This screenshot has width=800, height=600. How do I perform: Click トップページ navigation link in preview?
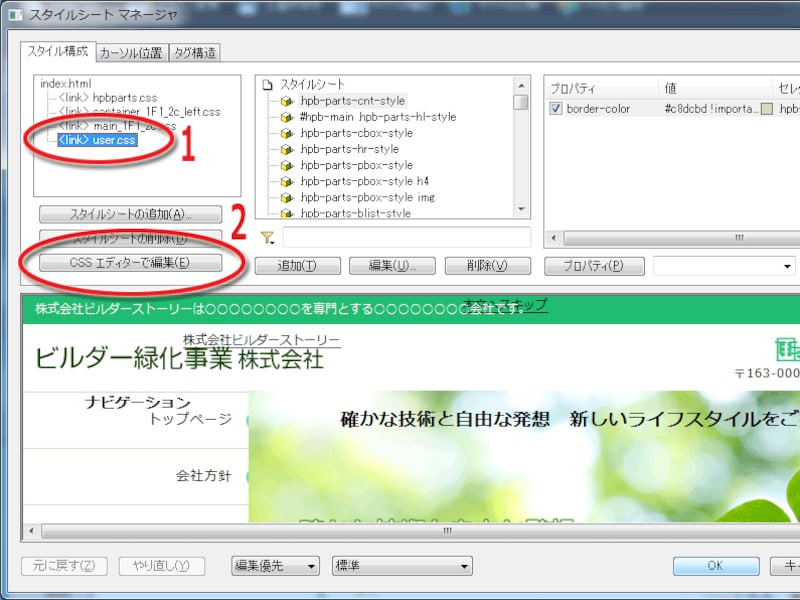pos(190,419)
